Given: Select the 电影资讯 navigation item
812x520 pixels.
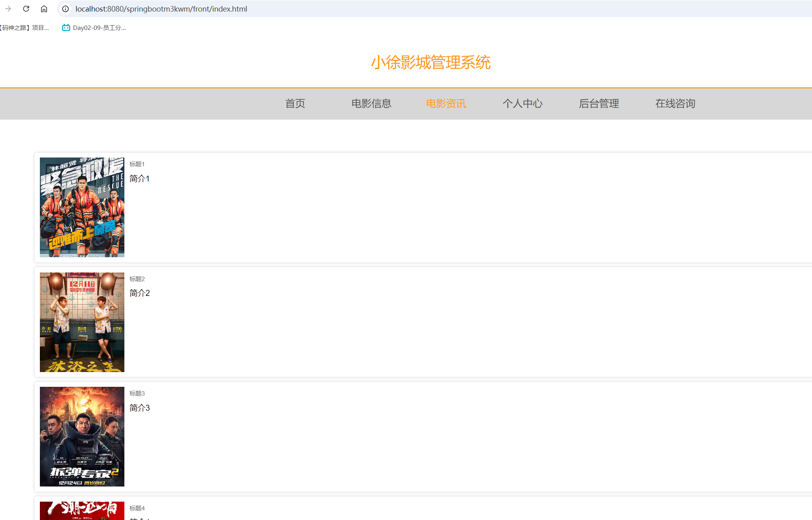Looking at the screenshot, I should (446, 104).
